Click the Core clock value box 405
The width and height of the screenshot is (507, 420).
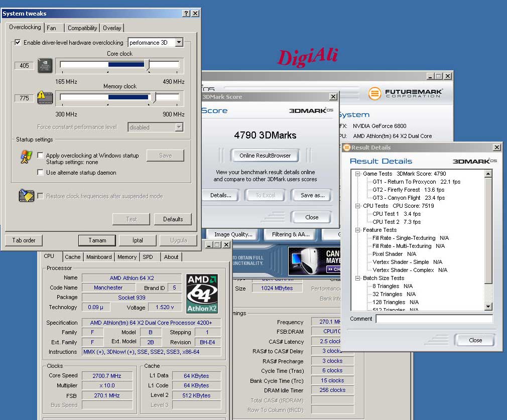24,66
